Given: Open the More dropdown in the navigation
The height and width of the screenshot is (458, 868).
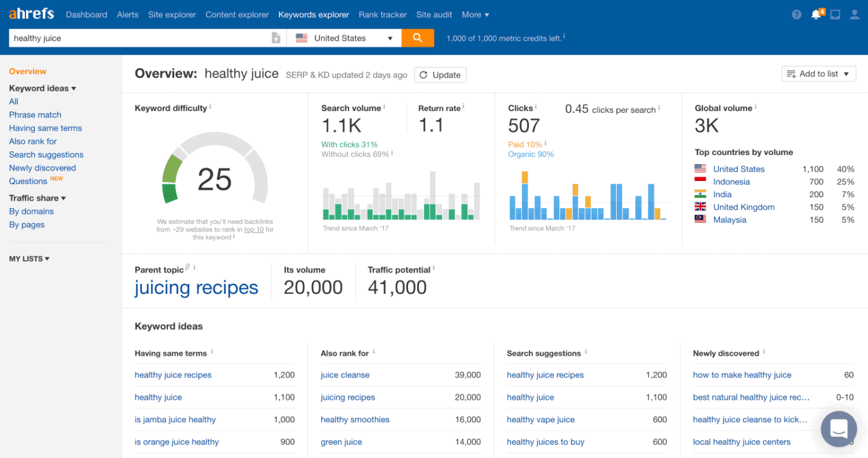Looking at the screenshot, I should pyautogui.click(x=475, y=14).
